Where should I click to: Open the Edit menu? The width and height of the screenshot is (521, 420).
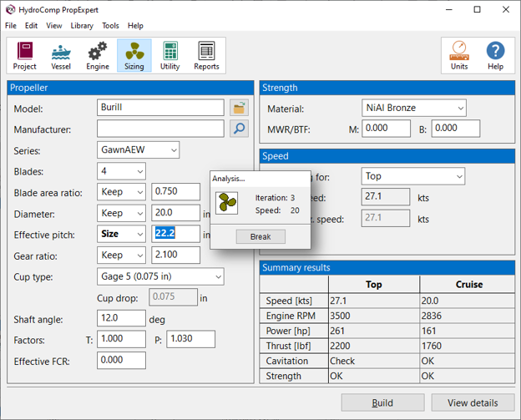tap(31, 26)
